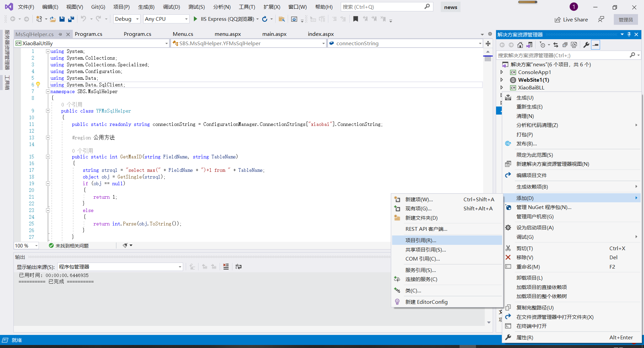644x348 pixels.
Task: Expand the WebSite1(1) project node
Action: point(502,80)
